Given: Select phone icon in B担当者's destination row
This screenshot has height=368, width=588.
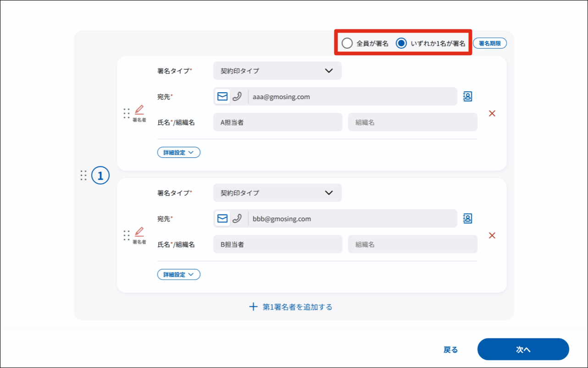Looking at the screenshot, I should [237, 218].
